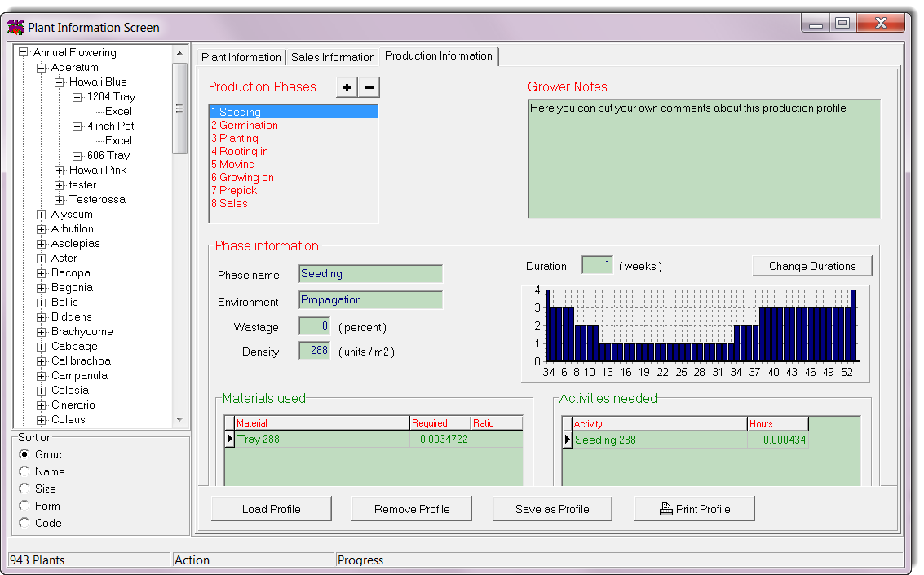Image resolution: width=924 pixels, height=575 pixels.
Task: Click row pointer arrow beside Tray 288
Action: coord(230,440)
